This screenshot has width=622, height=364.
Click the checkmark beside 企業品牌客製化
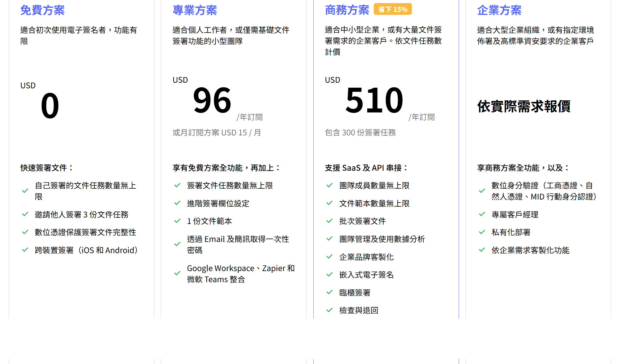[x=329, y=257]
